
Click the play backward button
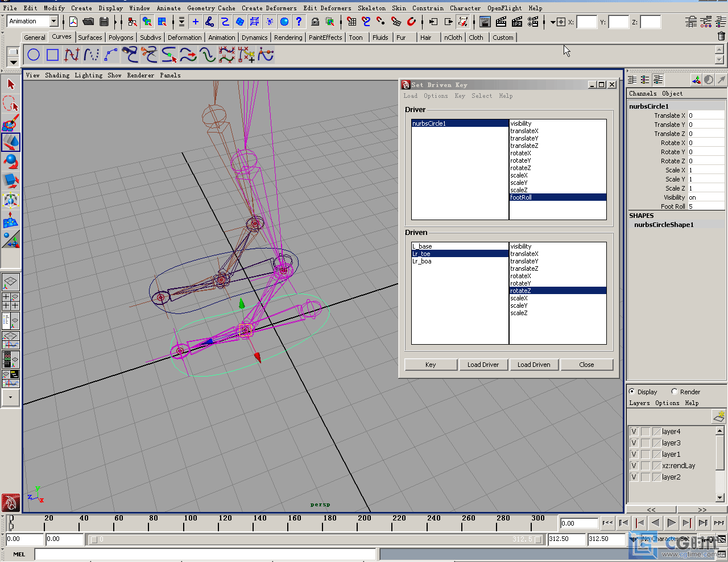pyautogui.click(x=655, y=523)
